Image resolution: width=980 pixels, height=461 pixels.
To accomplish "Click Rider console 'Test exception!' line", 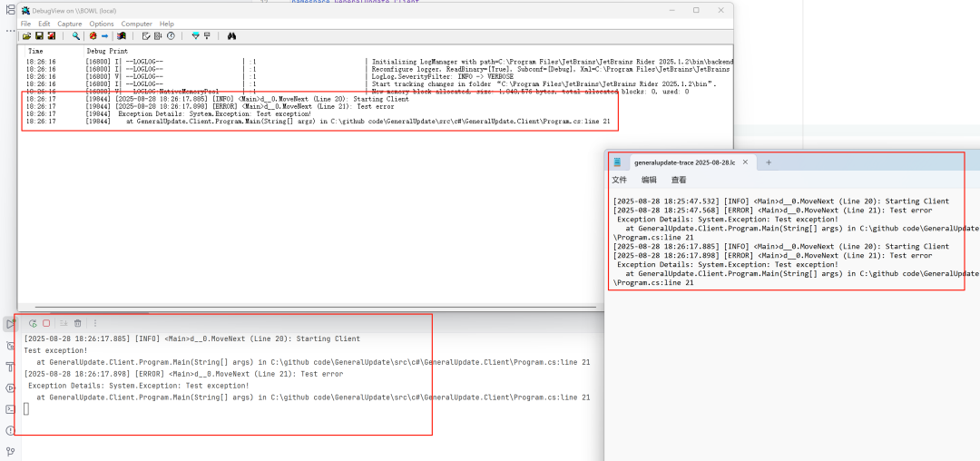I will point(55,350).
